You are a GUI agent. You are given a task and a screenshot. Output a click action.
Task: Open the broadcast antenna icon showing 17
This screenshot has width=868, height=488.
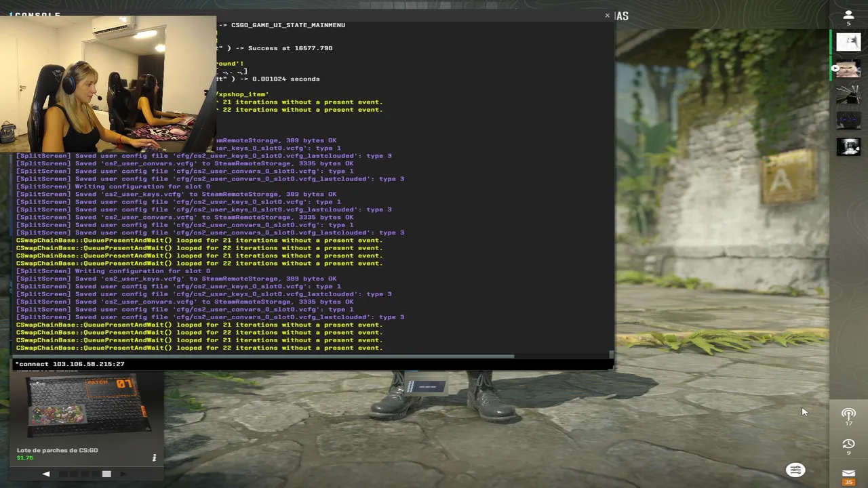(x=848, y=416)
